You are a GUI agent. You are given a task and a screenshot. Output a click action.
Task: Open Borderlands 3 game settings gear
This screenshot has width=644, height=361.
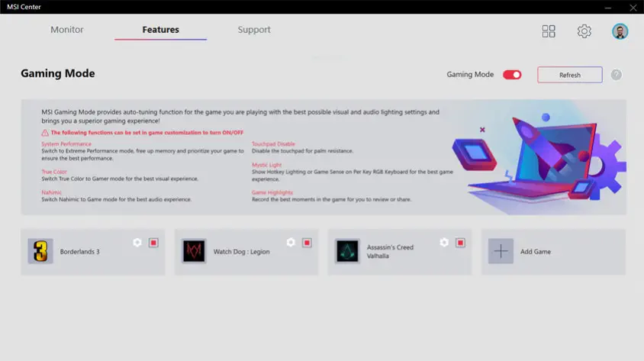click(137, 243)
